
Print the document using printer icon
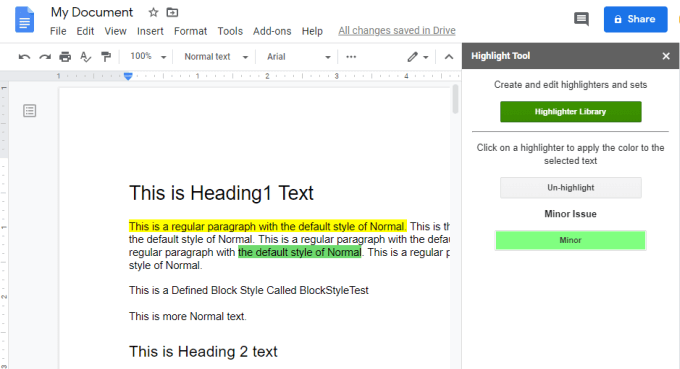(x=65, y=57)
